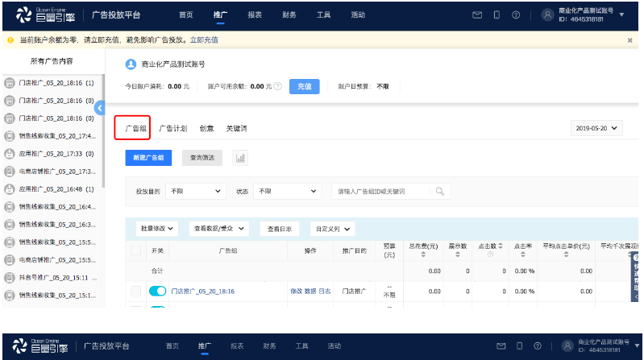Viewport: 644px width, 360px height.
Task: Click the left sidebar vertical scrollbar
Action: coord(103,131)
